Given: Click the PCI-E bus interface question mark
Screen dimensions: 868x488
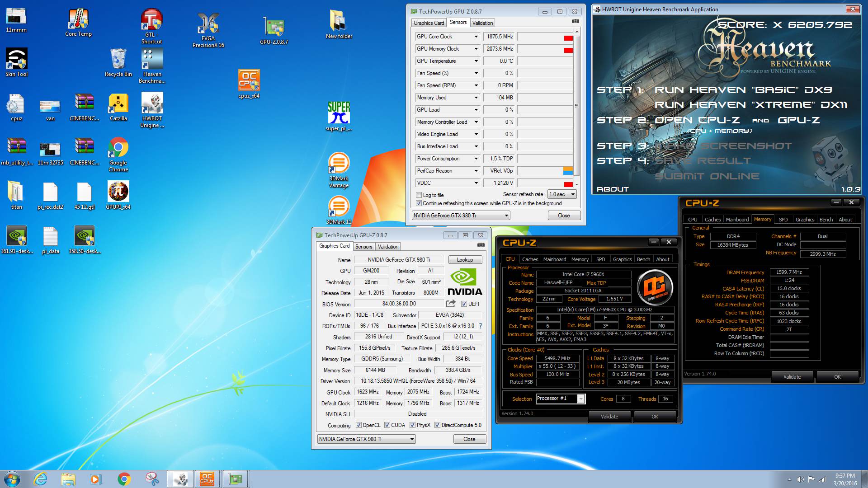Looking at the screenshot, I should point(480,326).
